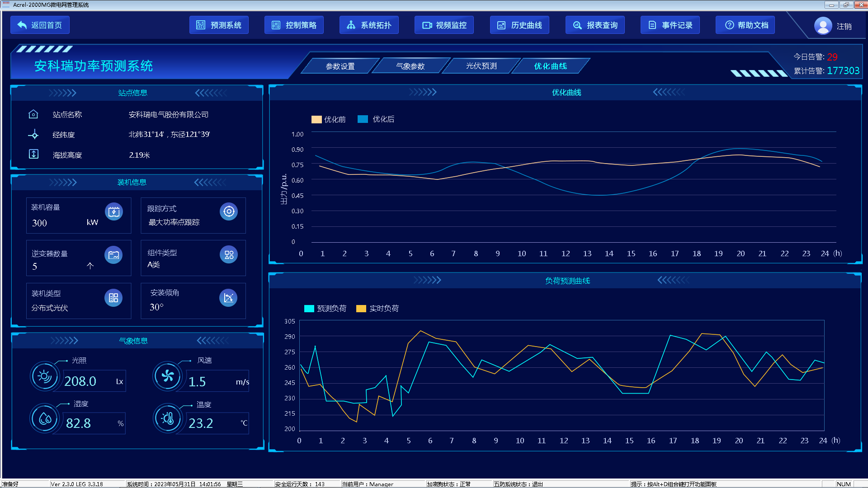The width and height of the screenshot is (868, 488).
Task: Click the tracking mode target icon
Action: click(x=229, y=211)
